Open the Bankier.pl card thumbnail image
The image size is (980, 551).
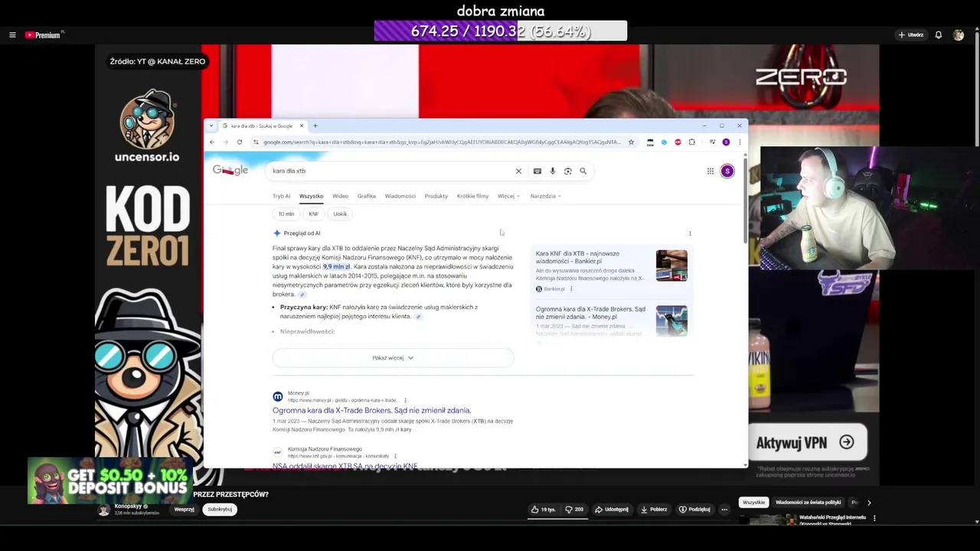[x=671, y=266]
